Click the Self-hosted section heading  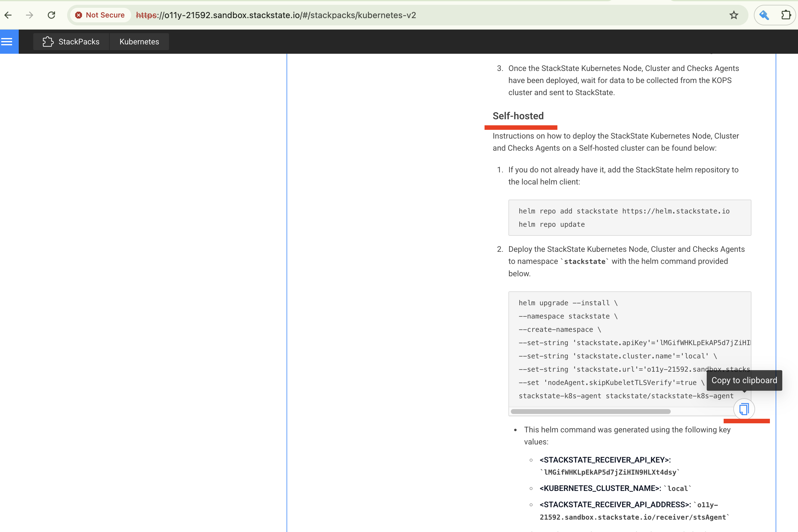pyautogui.click(x=518, y=116)
